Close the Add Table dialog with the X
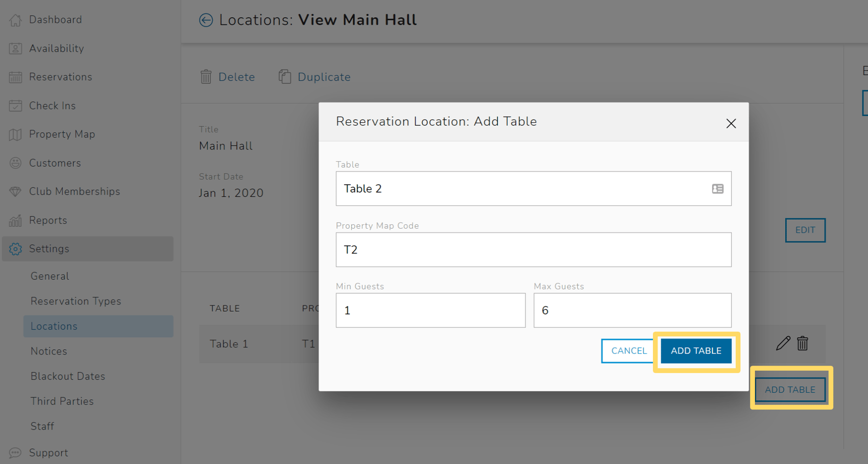This screenshot has width=868, height=464. (731, 123)
